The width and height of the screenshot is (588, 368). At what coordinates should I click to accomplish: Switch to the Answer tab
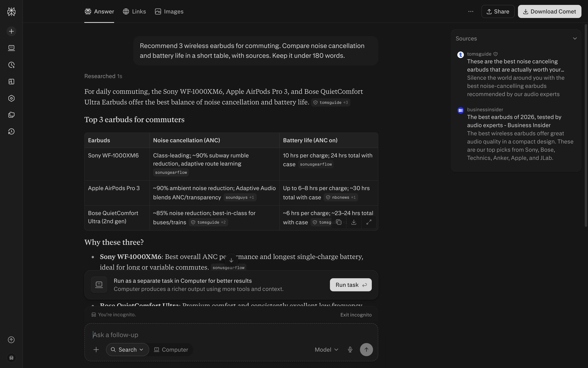pos(99,11)
